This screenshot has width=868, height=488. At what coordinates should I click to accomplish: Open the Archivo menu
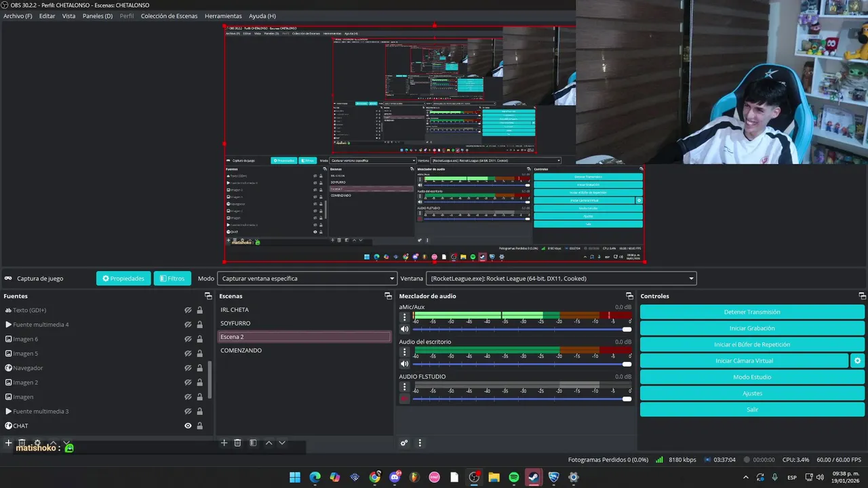18,16
